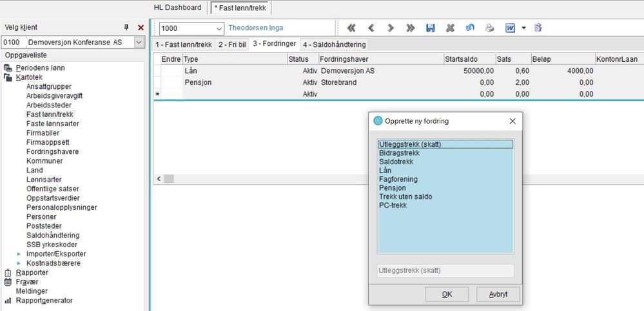Open Word export icon in toolbar
This screenshot has height=311, width=644.
510,28
